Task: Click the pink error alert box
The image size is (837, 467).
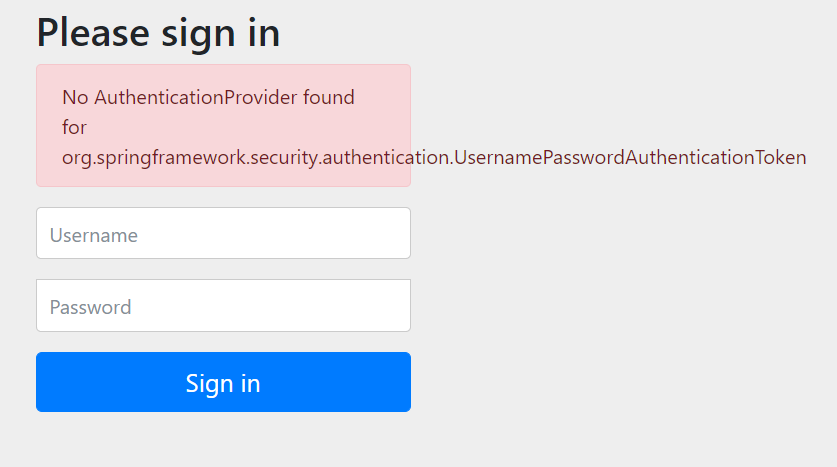Action: click(223, 125)
